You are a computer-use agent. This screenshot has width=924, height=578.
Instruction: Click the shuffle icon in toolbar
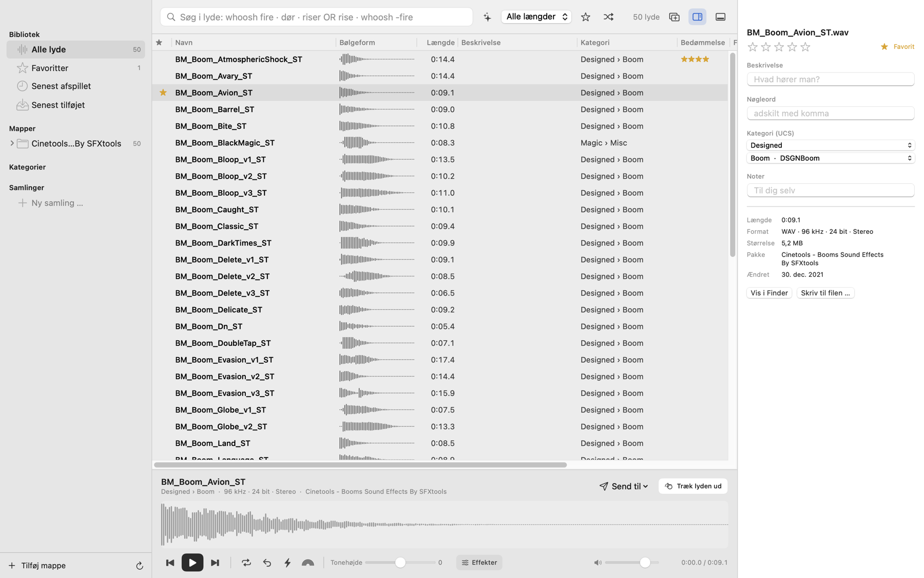[608, 17]
